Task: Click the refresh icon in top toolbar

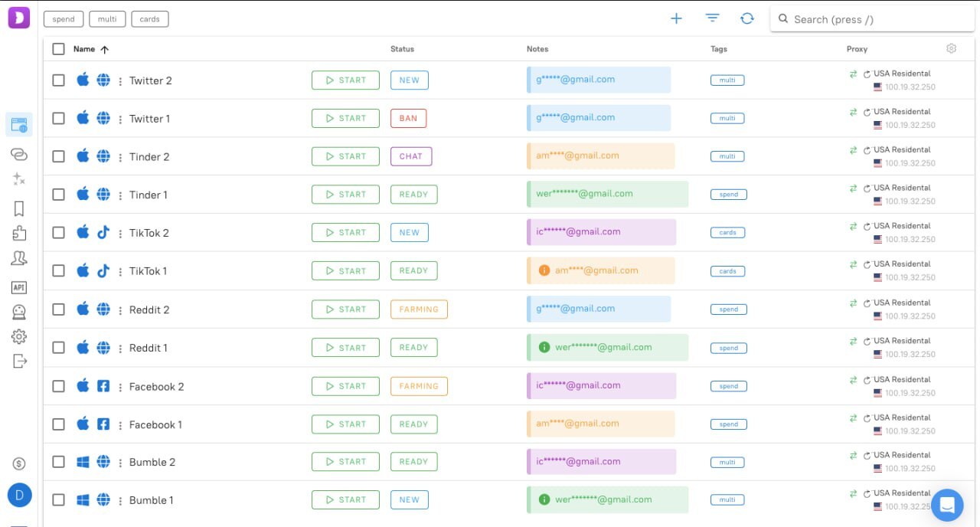Action: coord(746,18)
